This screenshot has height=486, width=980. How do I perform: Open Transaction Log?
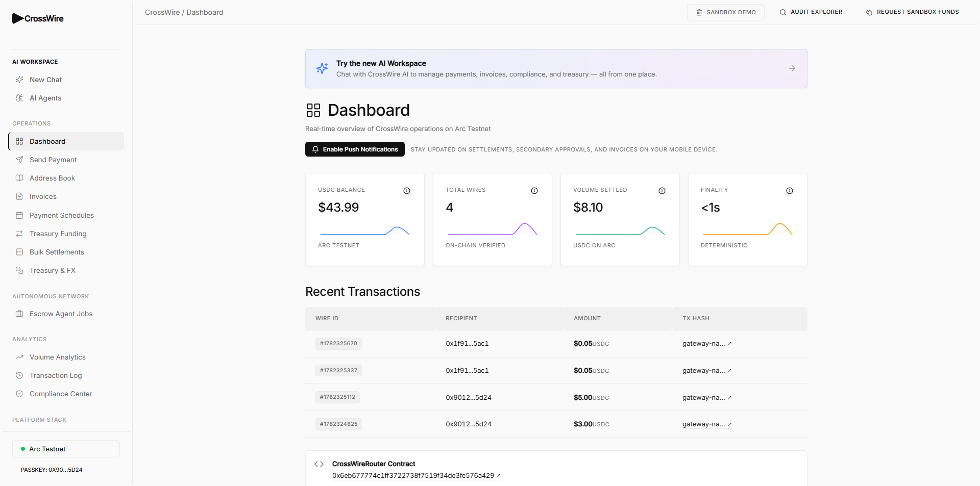pos(66,375)
